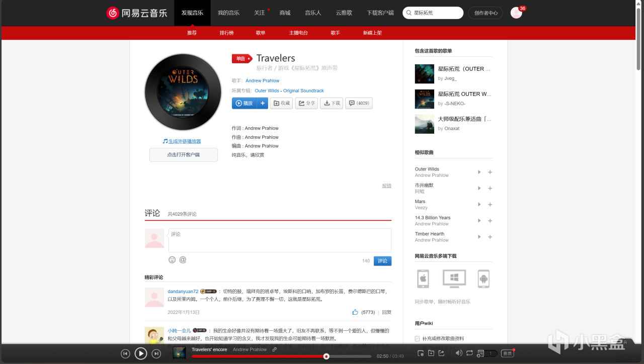Click the 点击打开客户端 button
Viewport: 644px width, 364px height.
(x=184, y=155)
